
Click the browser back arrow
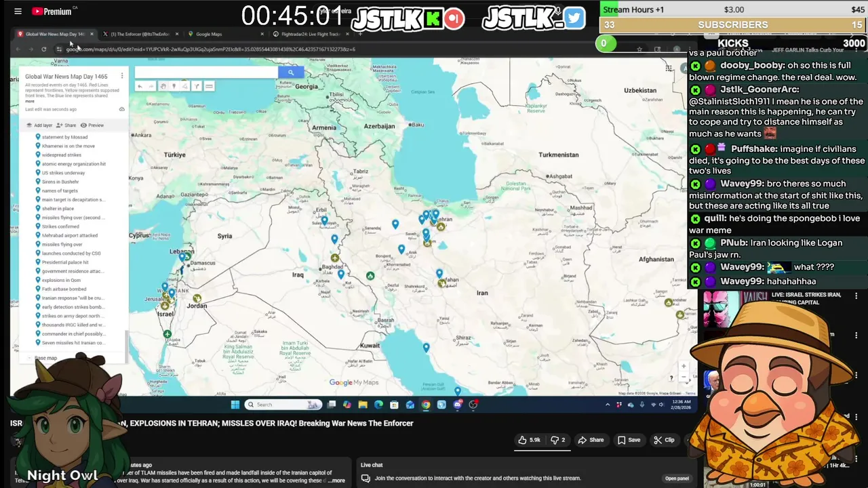pos(19,49)
